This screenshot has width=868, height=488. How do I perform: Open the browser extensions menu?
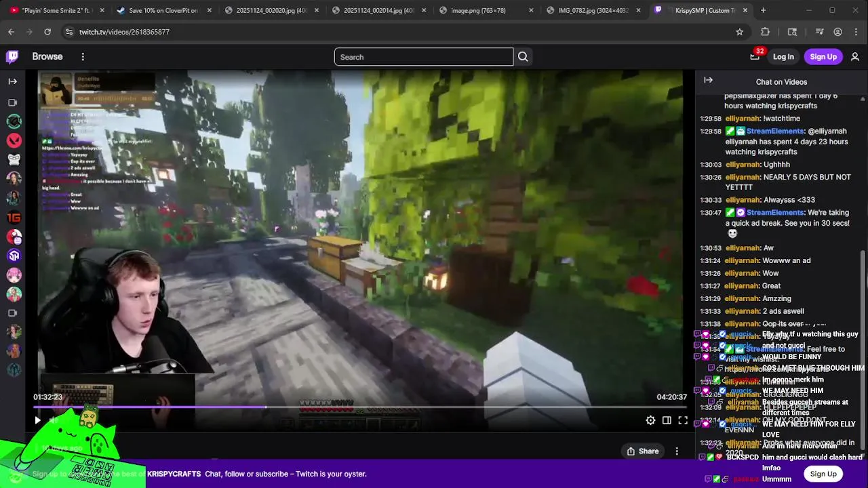(x=765, y=32)
